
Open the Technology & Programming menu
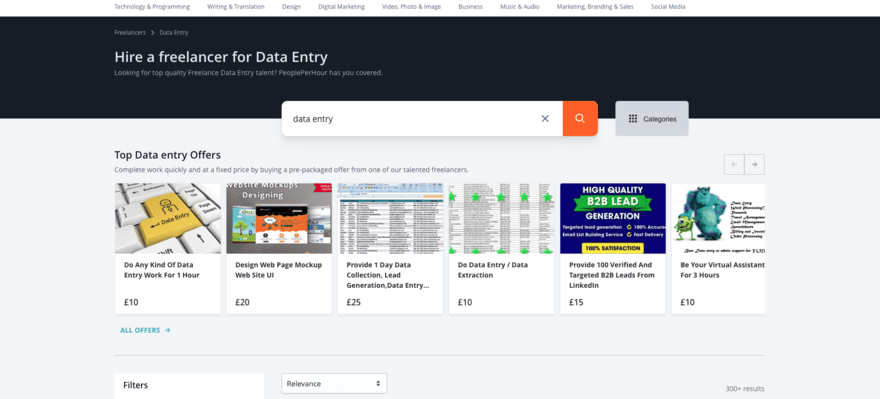[x=152, y=7]
